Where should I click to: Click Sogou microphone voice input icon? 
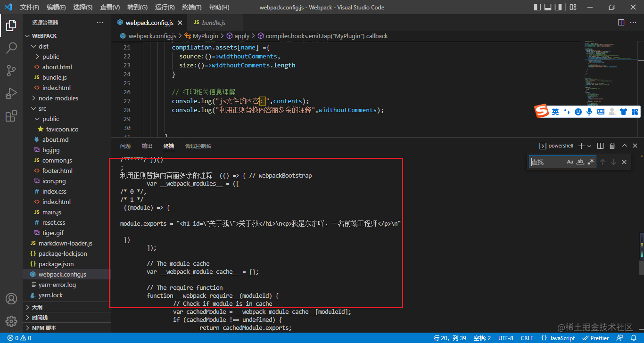[x=589, y=112]
